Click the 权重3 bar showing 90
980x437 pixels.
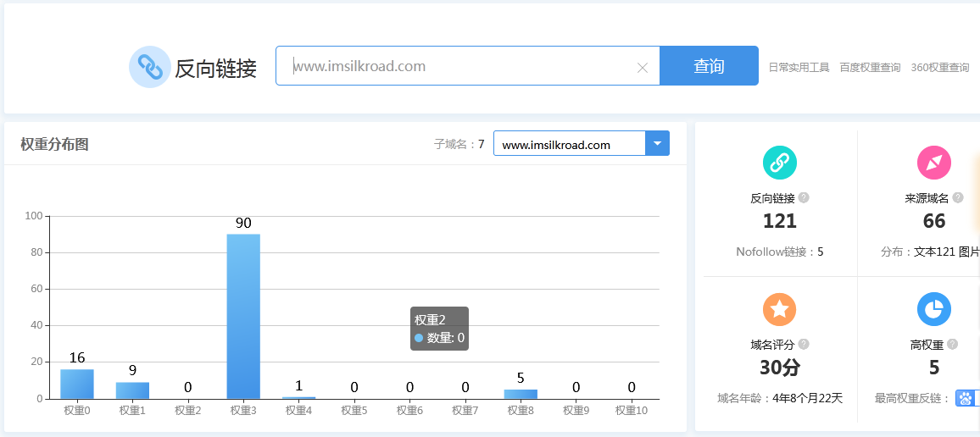(x=243, y=316)
